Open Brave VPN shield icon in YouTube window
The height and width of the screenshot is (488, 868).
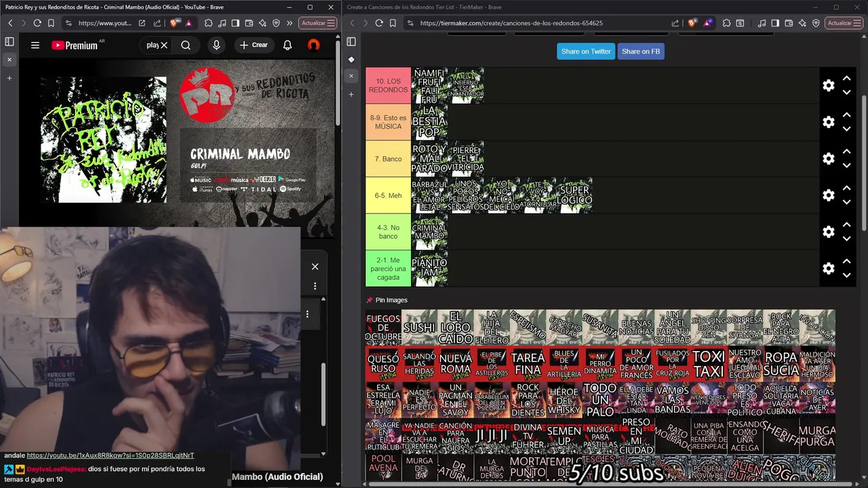point(276,23)
